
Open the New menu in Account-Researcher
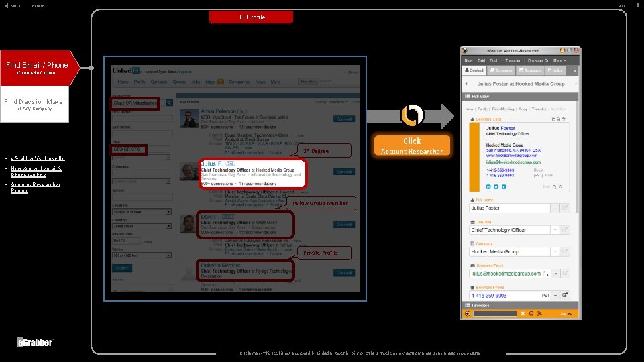click(468, 60)
